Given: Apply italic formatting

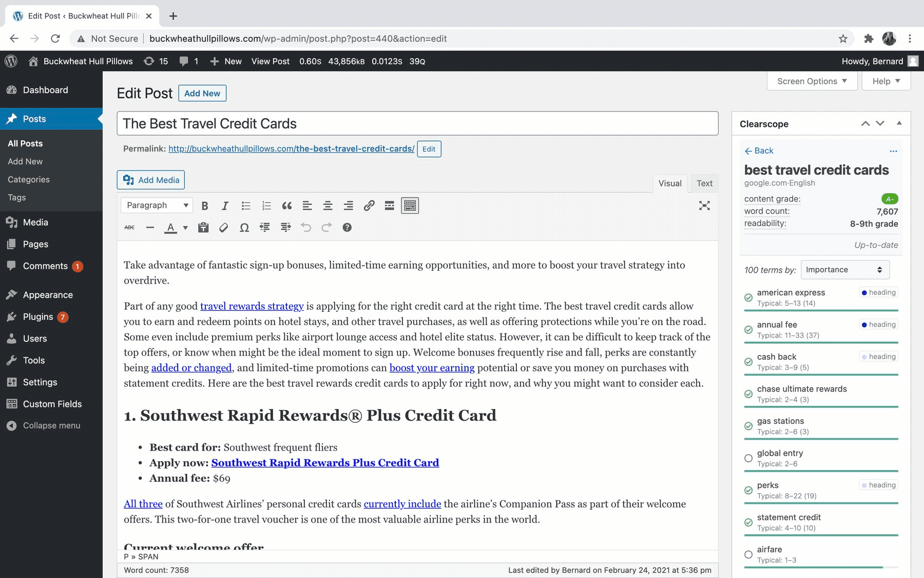Looking at the screenshot, I should (225, 206).
